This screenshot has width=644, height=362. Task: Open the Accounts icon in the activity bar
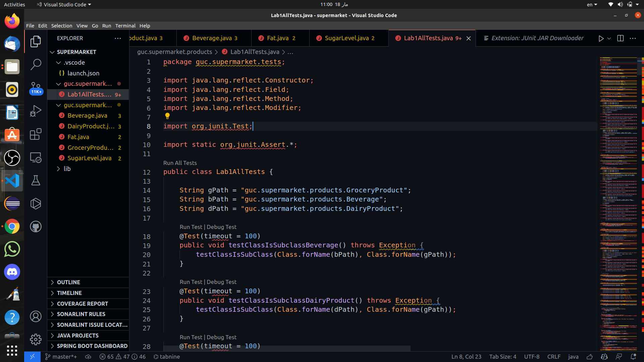[x=36, y=316]
